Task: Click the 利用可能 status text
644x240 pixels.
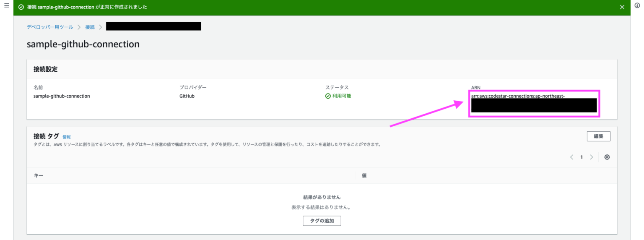Action: pyautogui.click(x=342, y=96)
